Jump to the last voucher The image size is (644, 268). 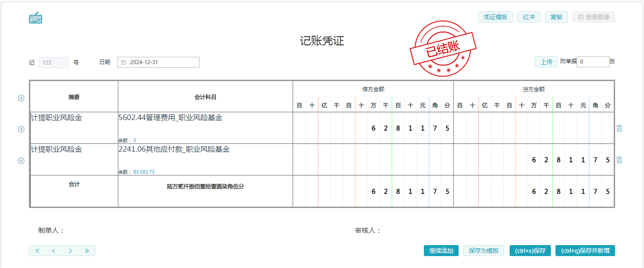pos(87,251)
